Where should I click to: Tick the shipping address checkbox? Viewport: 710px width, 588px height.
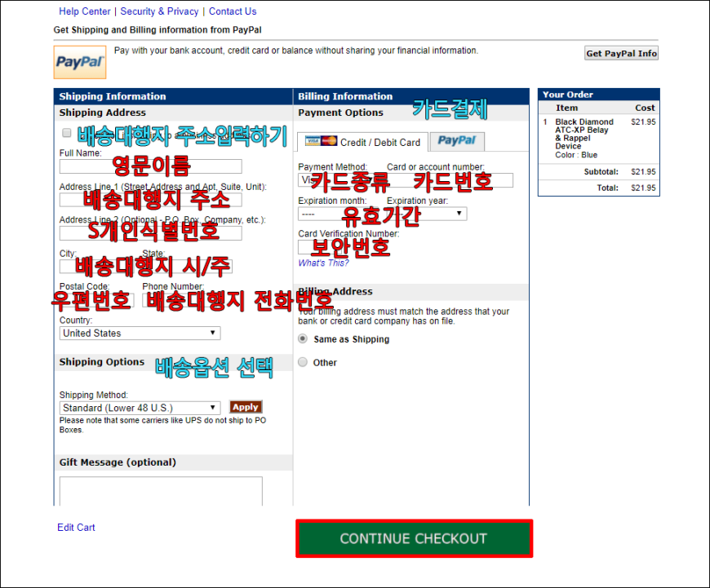pyautogui.click(x=67, y=133)
